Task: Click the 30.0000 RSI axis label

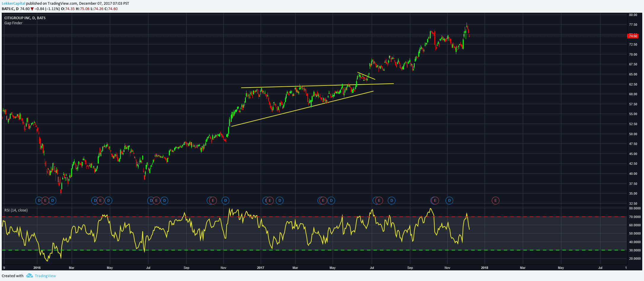Action: (x=635, y=250)
